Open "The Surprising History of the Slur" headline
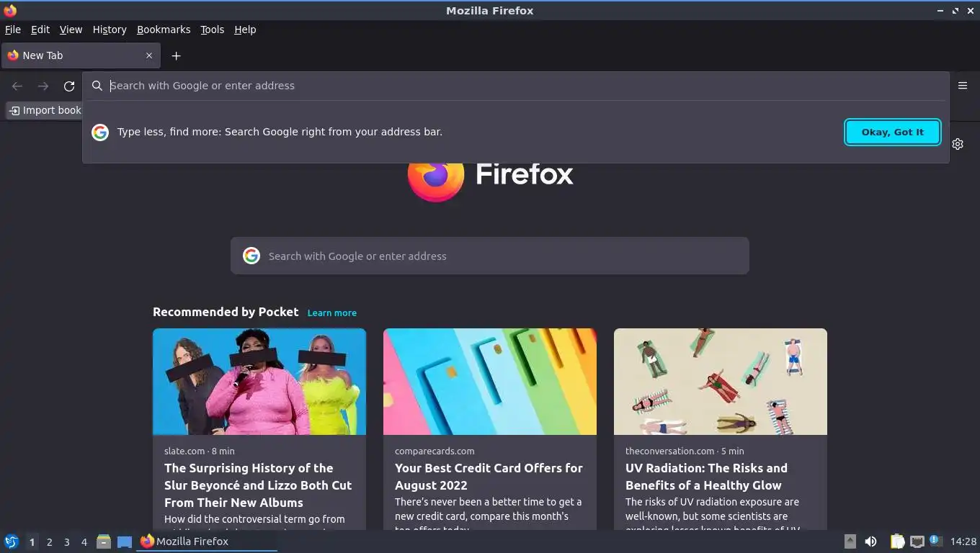This screenshot has width=980, height=553. (x=258, y=485)
